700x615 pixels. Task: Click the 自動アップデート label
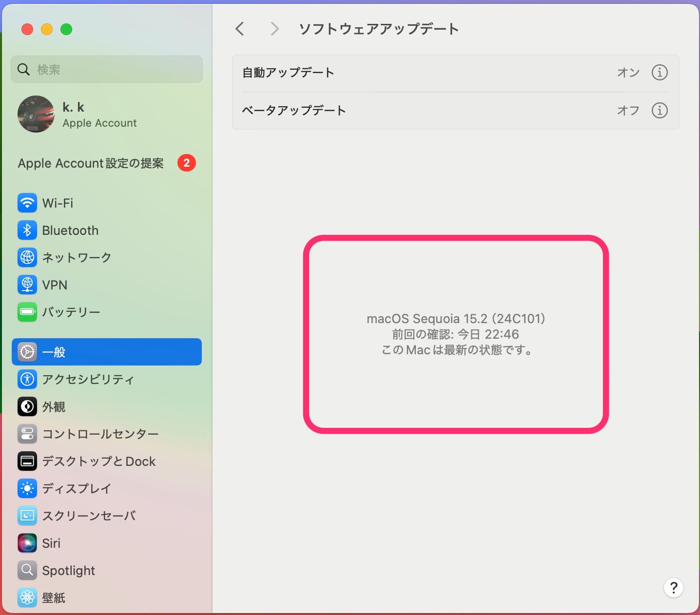[x=288, y=73]
